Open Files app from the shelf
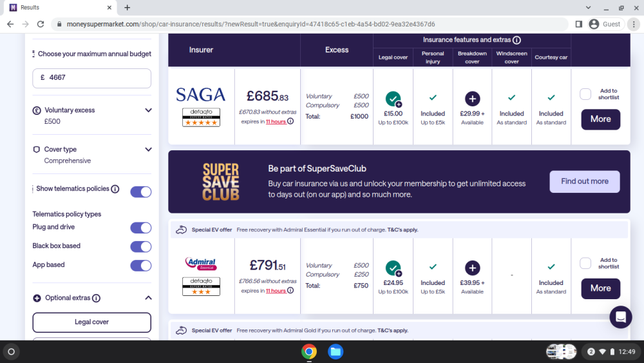 (336, 352)
